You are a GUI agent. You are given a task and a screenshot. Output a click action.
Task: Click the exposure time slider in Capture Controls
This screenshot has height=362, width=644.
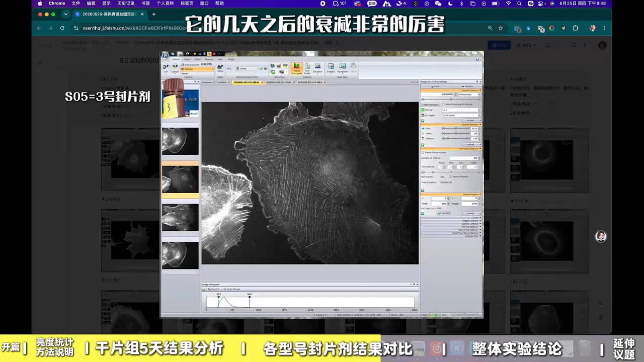[451, 100]
